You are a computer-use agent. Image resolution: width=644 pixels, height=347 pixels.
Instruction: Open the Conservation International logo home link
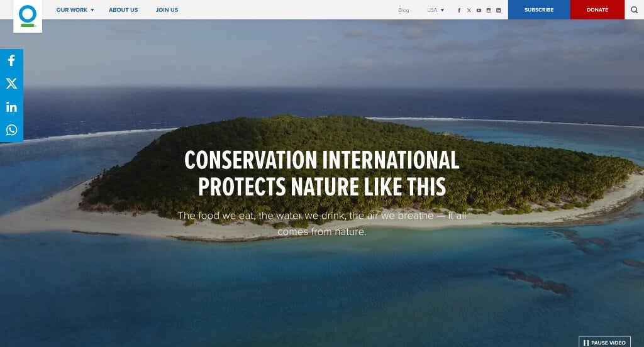tap(28, 16)
